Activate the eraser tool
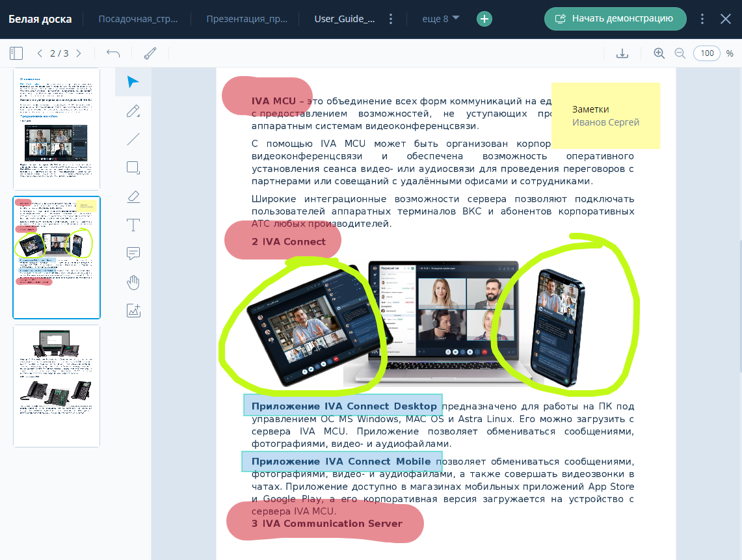The width and height of the screenshot is (742, 560). [x=133, y=196]
